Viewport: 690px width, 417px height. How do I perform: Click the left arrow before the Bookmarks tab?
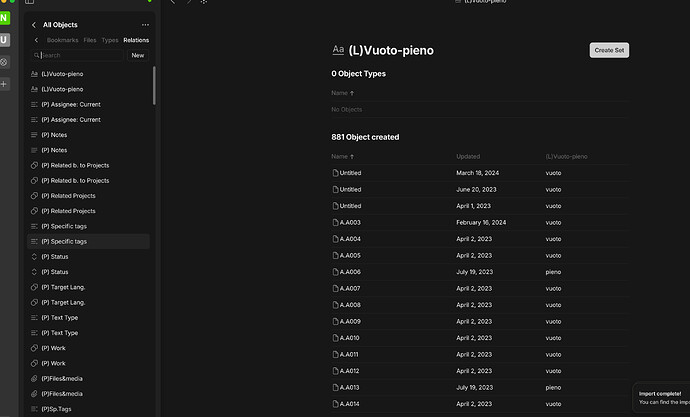coord(36,40)
